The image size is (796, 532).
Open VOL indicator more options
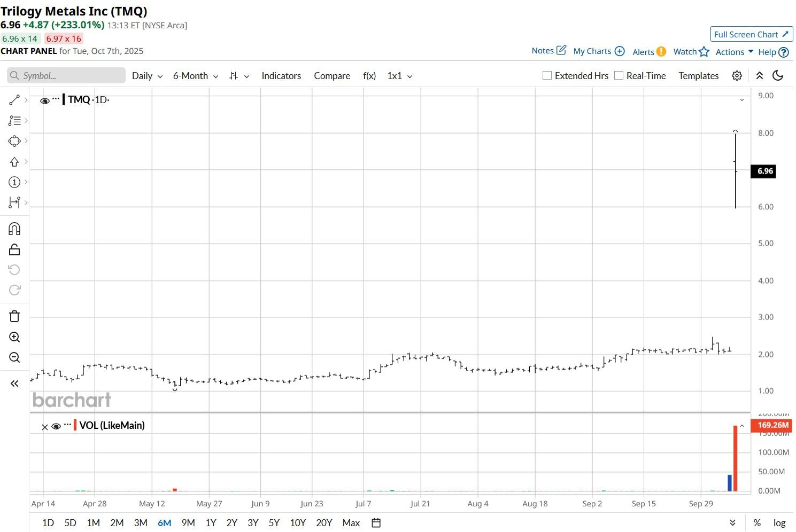click(x=67, y=425)
